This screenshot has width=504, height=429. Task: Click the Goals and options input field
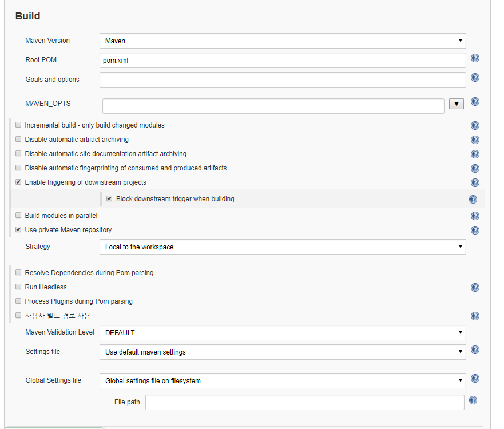pos(283,80)
